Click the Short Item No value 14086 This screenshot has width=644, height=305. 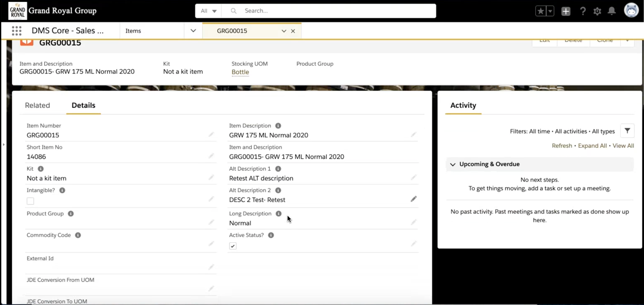(36, 157)
